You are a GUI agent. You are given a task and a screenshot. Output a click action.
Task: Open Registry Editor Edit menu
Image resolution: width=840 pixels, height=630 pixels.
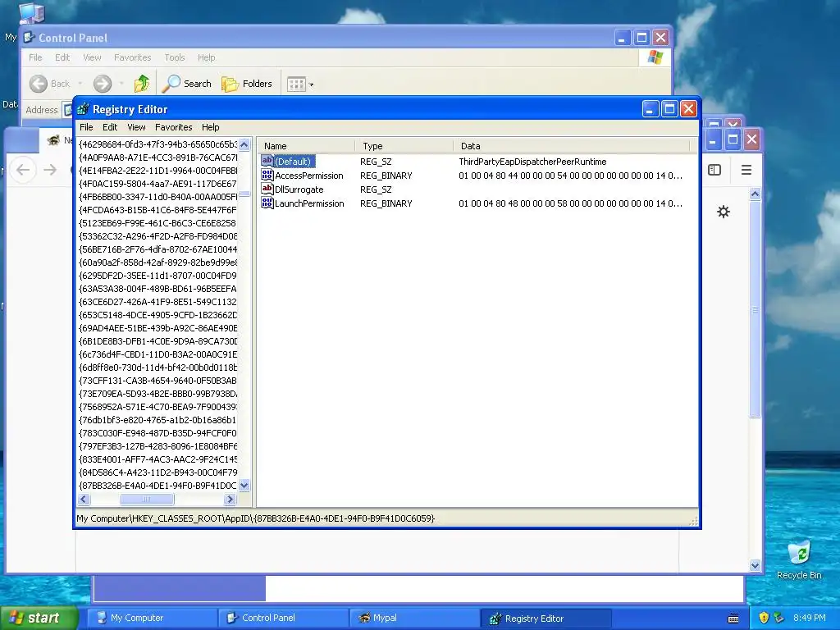(x=110, y=127)
